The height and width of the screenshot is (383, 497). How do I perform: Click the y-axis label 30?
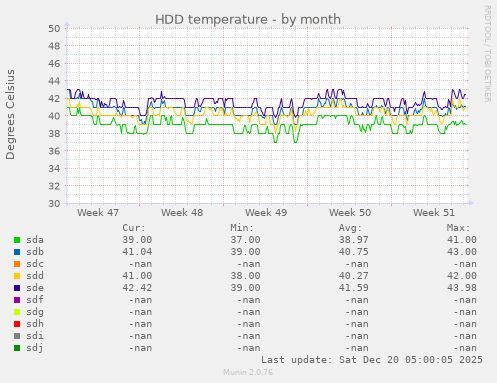click(x=54, y=203)
